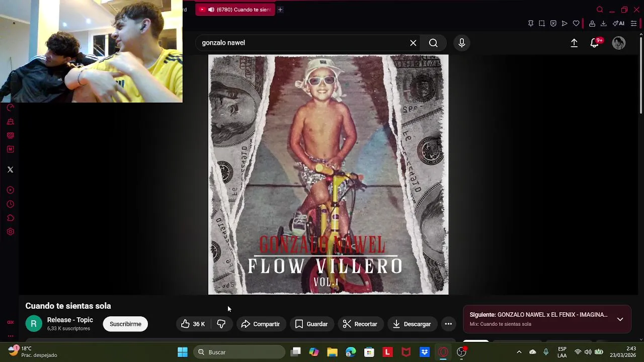Open more actions three-dots menu
The image size is (644, 362).
click(448, 324)
